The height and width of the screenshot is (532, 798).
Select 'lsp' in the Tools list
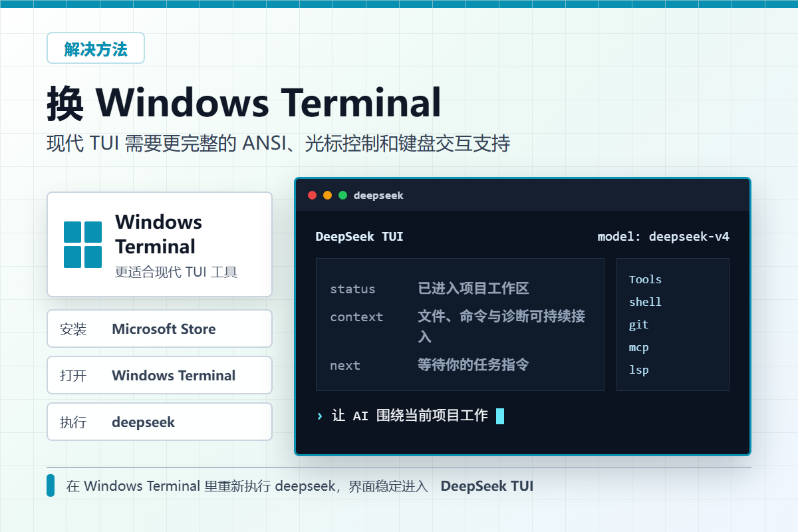[638, 370]
